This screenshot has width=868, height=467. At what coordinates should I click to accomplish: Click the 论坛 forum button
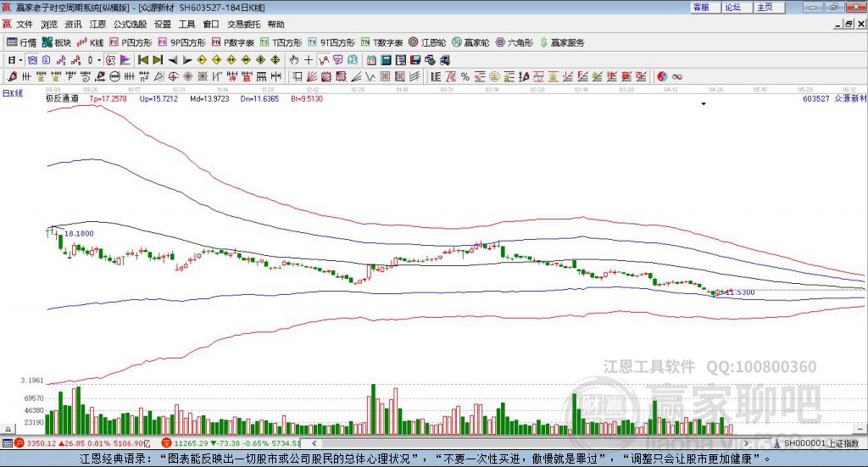point(732,7)
